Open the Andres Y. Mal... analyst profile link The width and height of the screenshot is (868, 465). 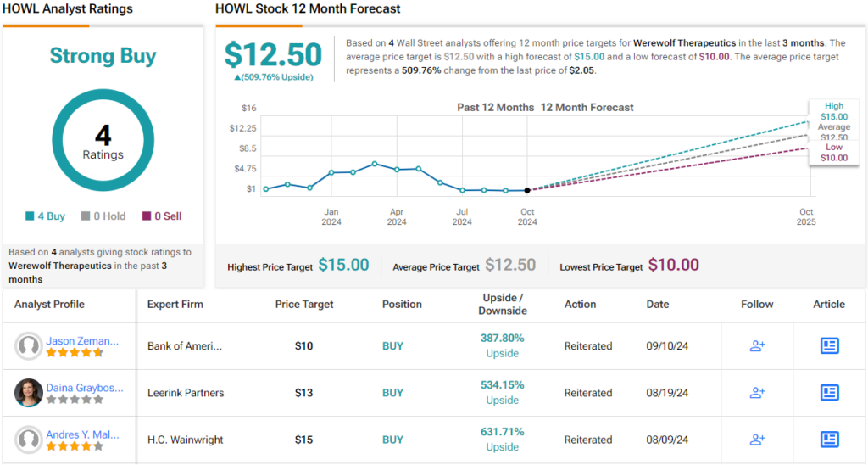(x=82, y=434)
